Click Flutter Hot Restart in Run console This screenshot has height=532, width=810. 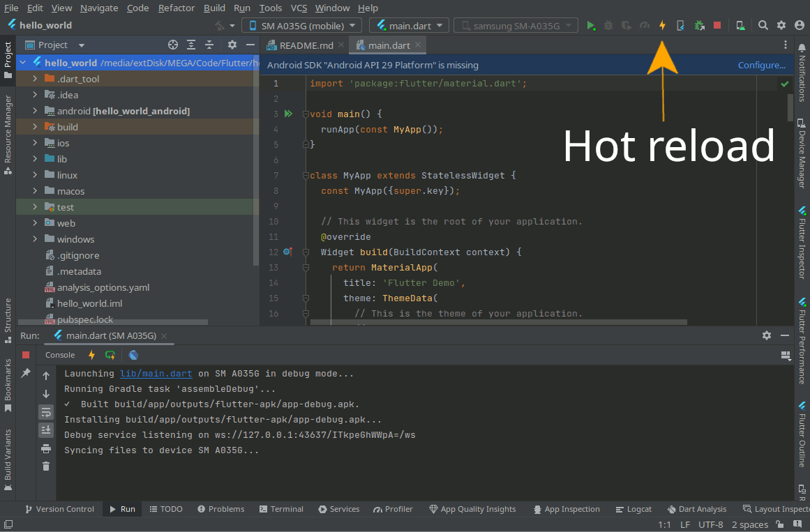click(110, 355)
